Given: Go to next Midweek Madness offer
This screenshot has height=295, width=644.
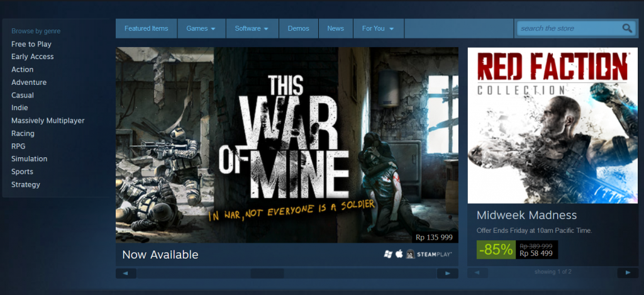Looking at the screenshot, I should click(x=628, y=272).
